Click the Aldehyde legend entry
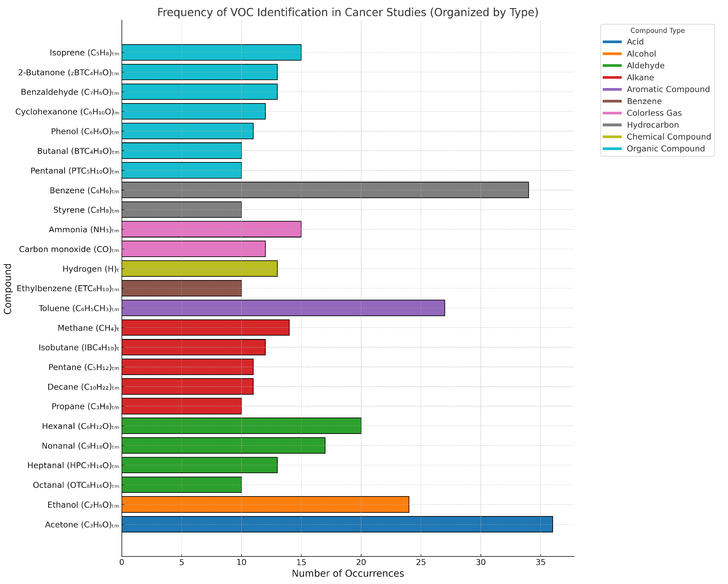The width and height of the screenshot is (728, 584). pyautogui.click(x=645, y=66)
